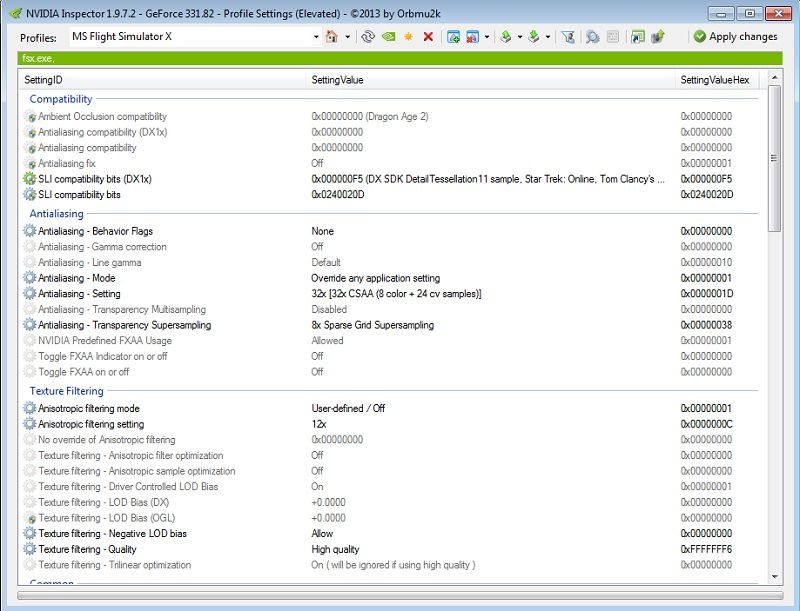Click the Antialiasing group heading
The width and height of the screenshot is (800, 611).
(57, 214)
